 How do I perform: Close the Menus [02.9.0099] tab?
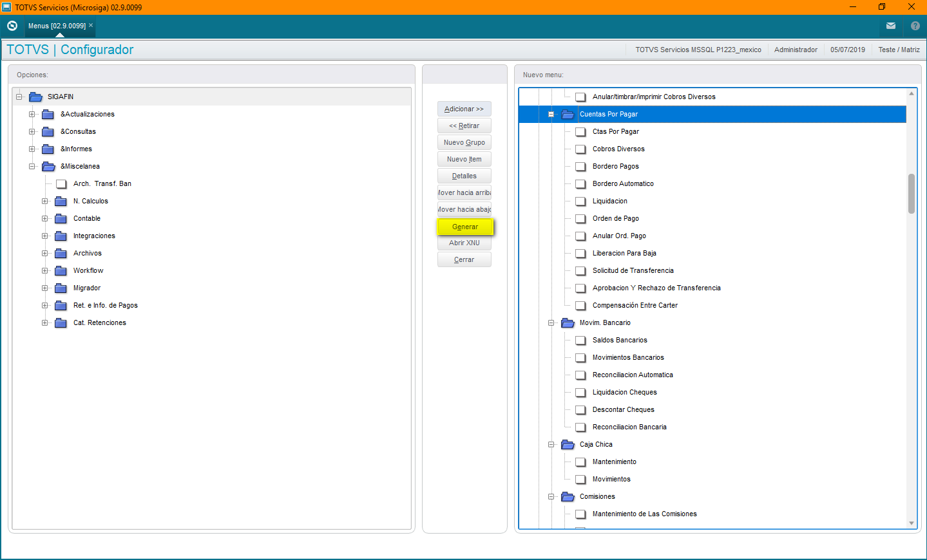91,25
